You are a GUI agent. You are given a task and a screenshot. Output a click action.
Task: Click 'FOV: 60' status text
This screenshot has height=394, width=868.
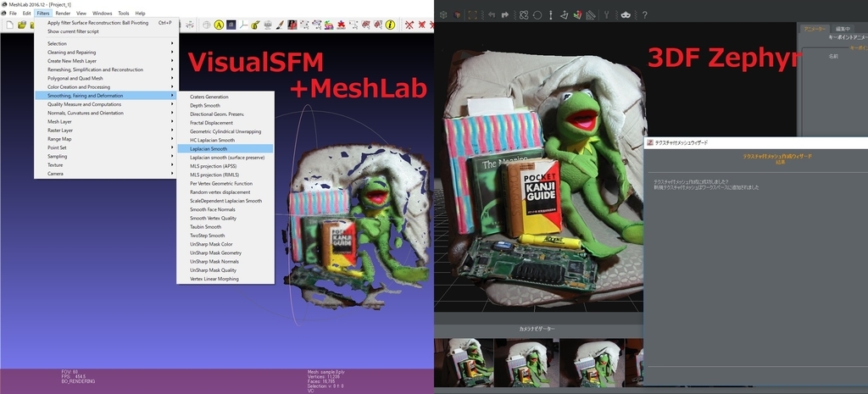[70, 372]
